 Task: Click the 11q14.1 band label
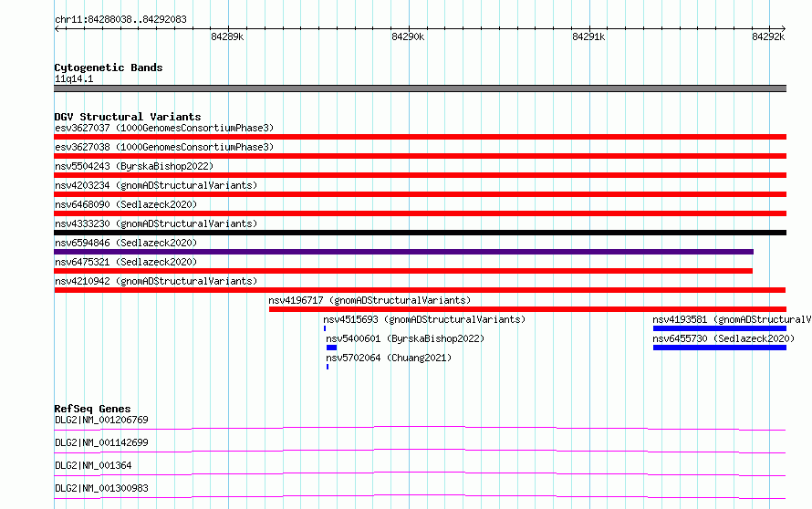tap(74, 78)
